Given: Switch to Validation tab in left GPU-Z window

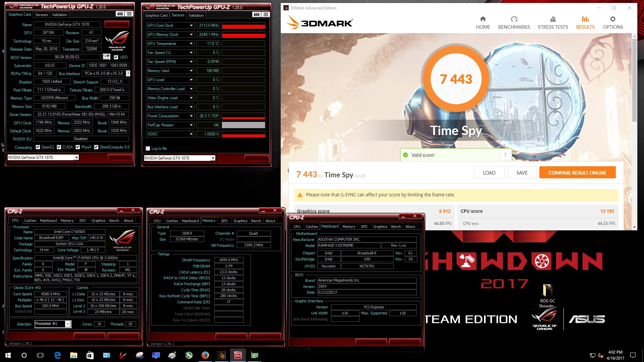Looking at the screenshot, I should click(59, 14).
